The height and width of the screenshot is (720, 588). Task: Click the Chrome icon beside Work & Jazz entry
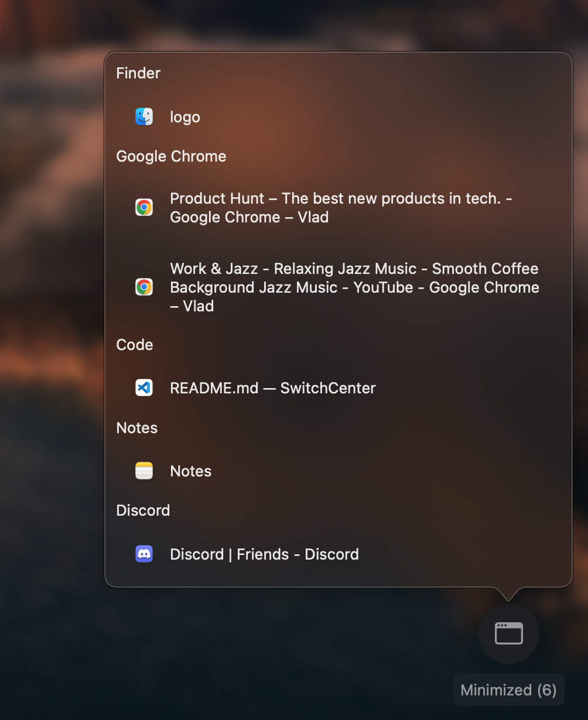pyautogui.click(x=144, y=287)
